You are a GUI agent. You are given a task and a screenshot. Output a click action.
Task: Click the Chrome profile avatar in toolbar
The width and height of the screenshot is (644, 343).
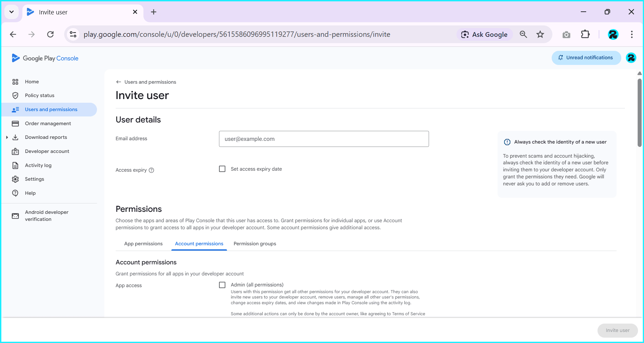coord(613,34)
